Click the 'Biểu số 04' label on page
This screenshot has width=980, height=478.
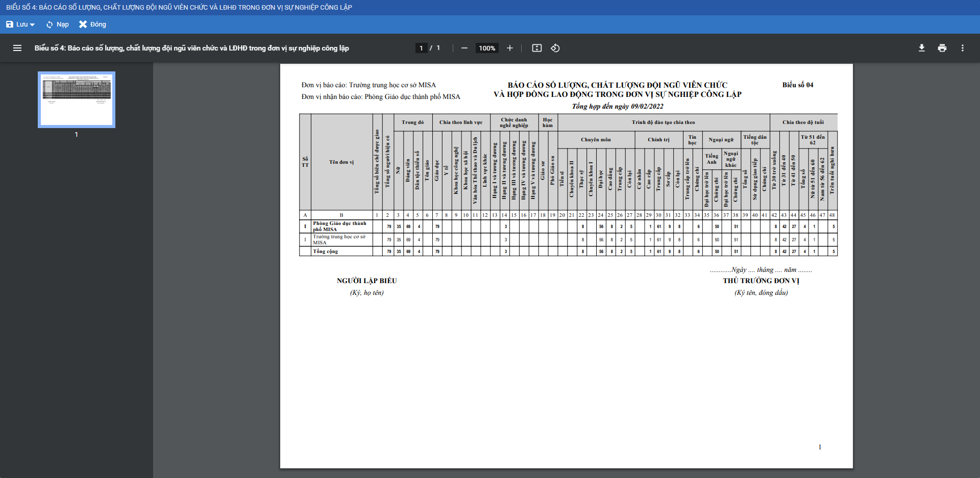(x=798, y=85)
